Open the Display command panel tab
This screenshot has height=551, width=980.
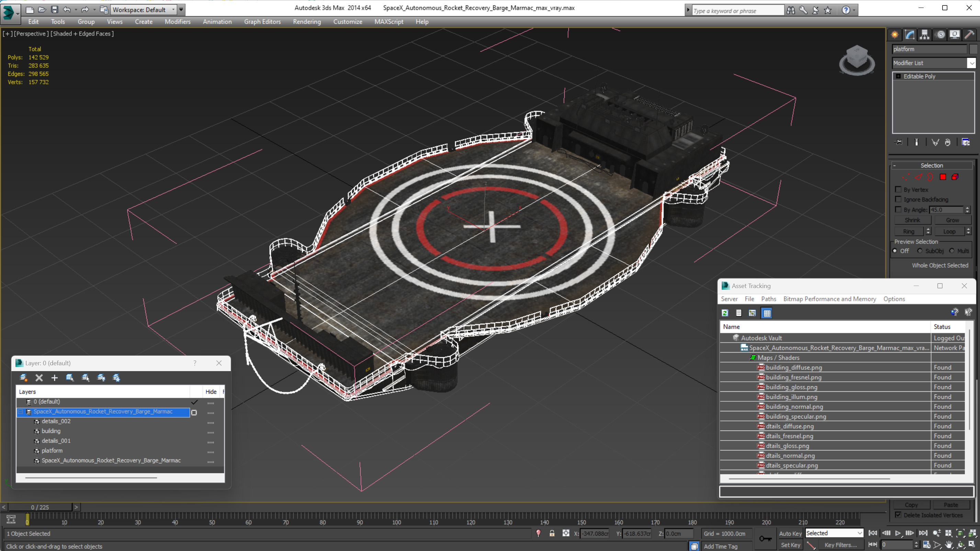point(955,35)
